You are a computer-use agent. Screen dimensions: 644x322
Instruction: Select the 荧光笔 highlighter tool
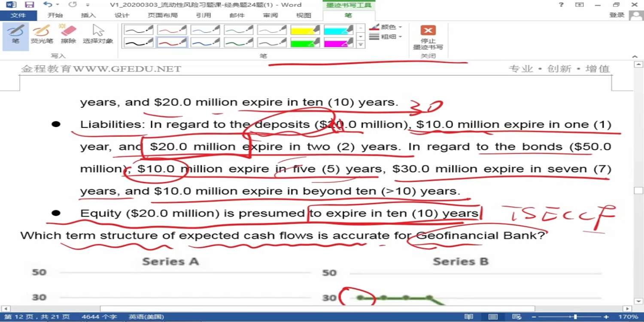[42, 34]
